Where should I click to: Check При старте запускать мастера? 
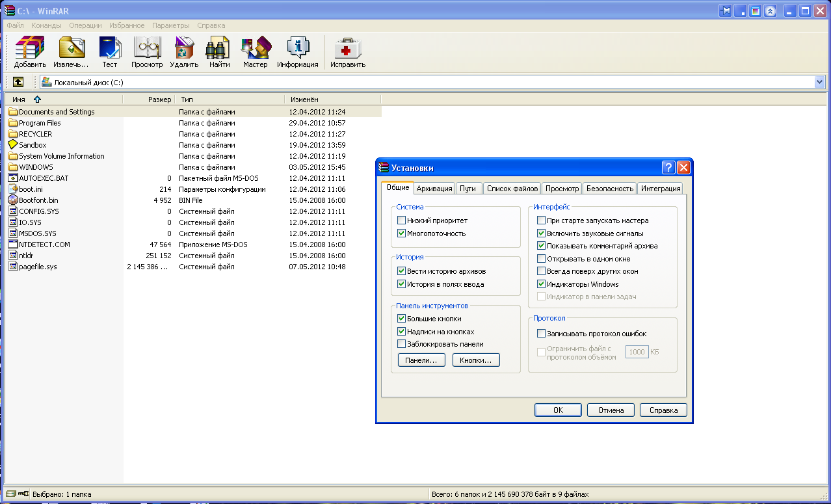click(541, 220)
